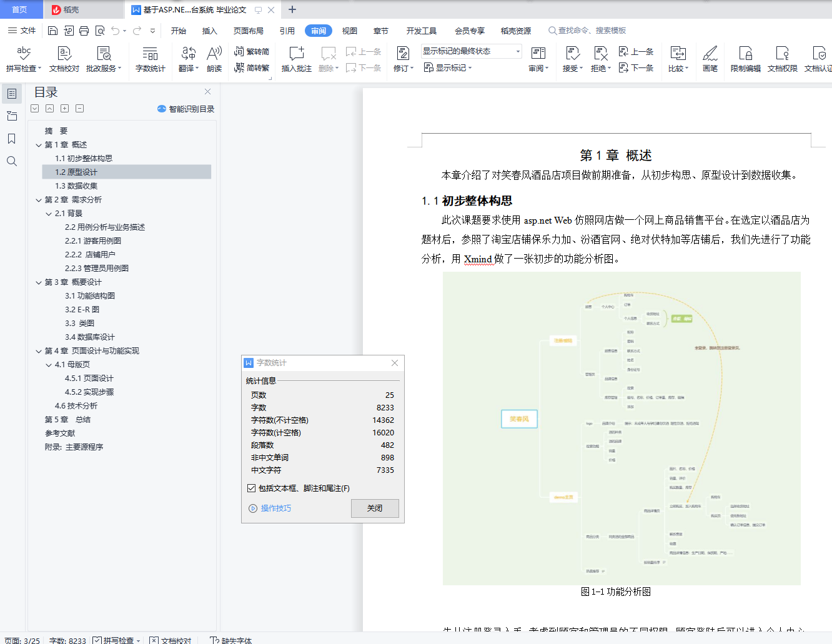Viewport: 832px width, 644px height.
Task: Open 限制编辑 restrict editing
Action: coord(746,59)
